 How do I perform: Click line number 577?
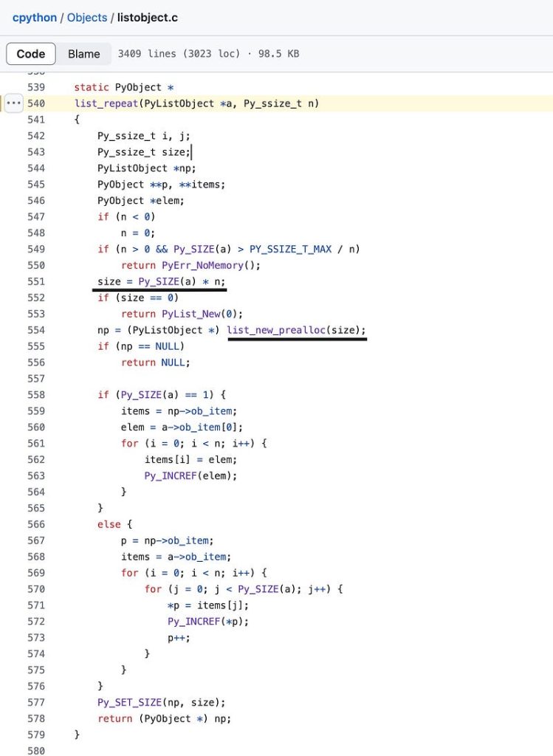pyautogui.click(x=36, y=702)
